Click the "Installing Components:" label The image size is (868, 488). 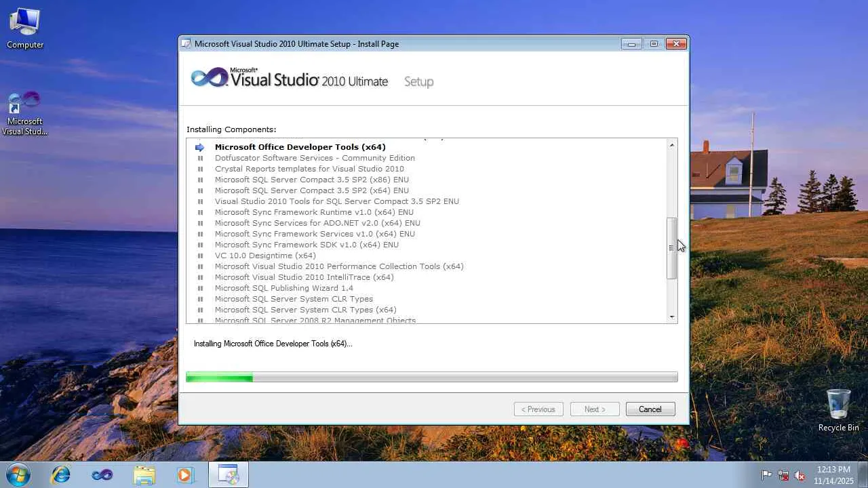coord(231,129)
